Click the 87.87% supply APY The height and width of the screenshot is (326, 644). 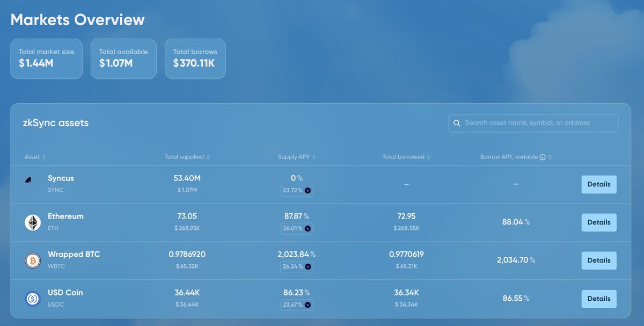(297, 216)
